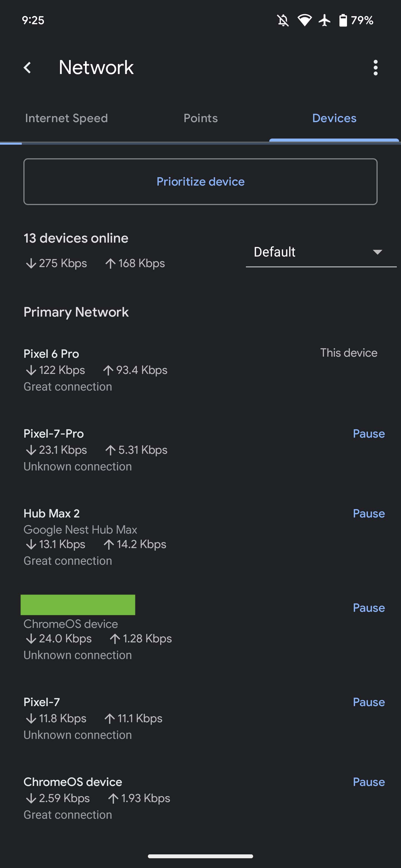Tap the back arrow icon
The image size is (401, 868).
28,67
